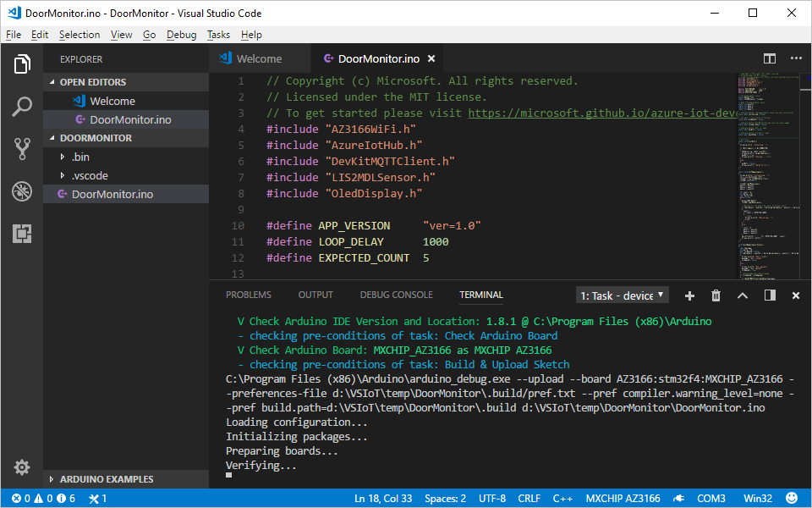Open the Search view in activity bar
The height and width of the screenshot is (508, 812).
(22, 107)
